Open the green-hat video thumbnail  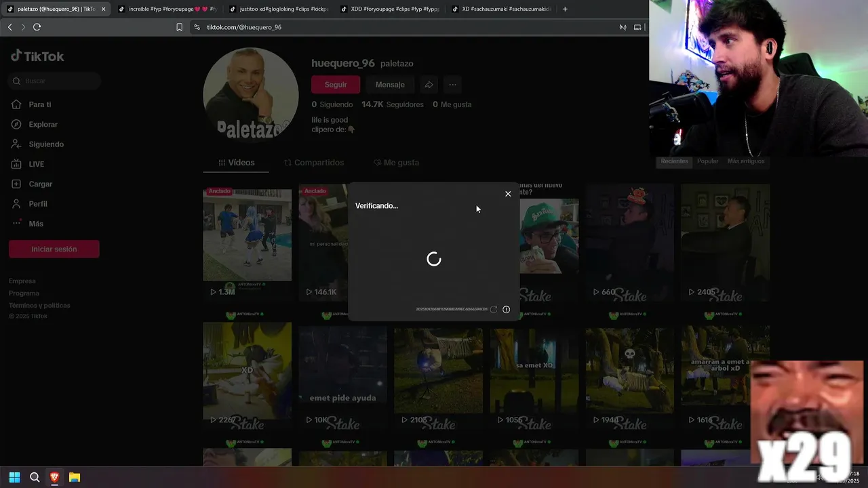pos(549,243)
